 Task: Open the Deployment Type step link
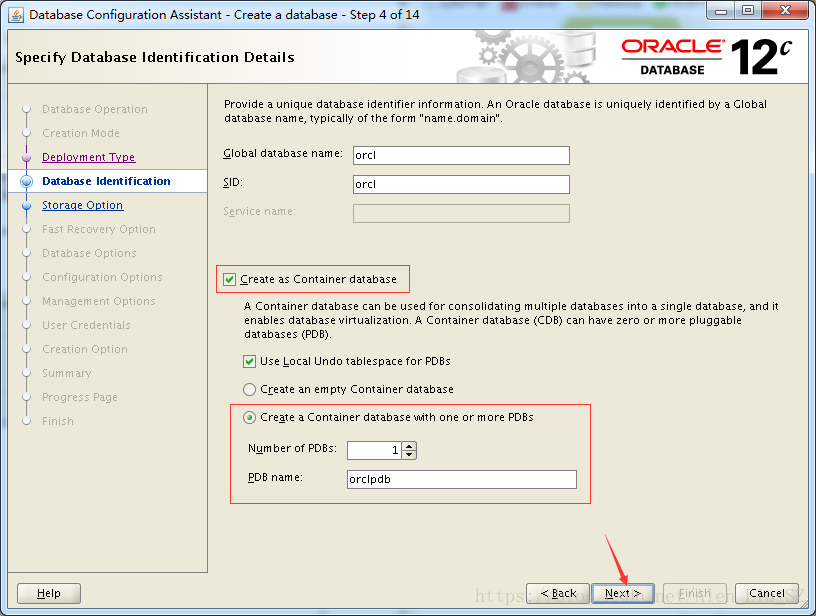[x=88, y=157]
